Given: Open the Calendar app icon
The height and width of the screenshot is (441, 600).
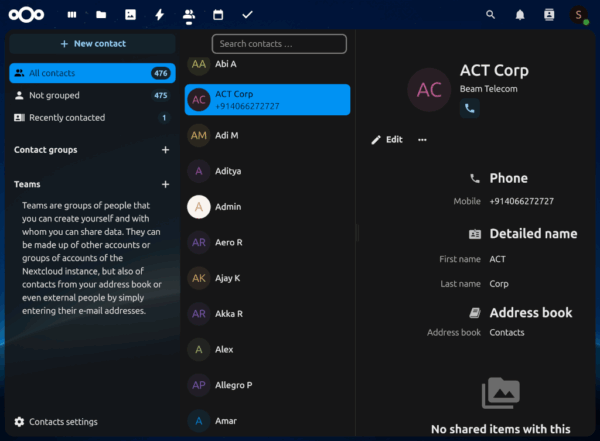Looking at the screenshot, I should click(x=218, y=15).
